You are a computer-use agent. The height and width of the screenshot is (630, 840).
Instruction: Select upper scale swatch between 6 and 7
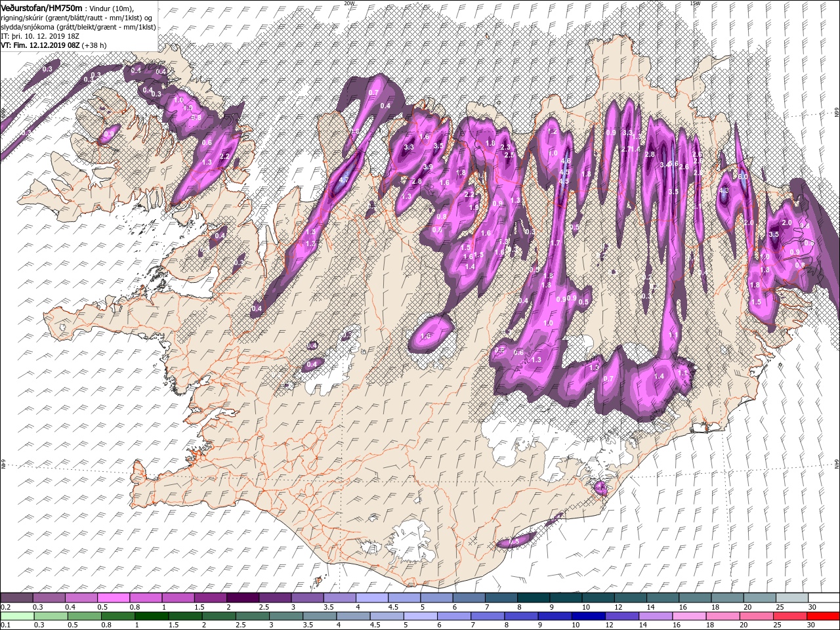[x=469, y=597]
